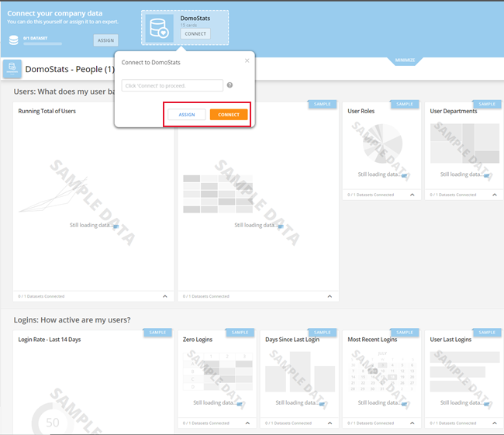Expand the Zero Logins card chevron

tap(247, 423)
